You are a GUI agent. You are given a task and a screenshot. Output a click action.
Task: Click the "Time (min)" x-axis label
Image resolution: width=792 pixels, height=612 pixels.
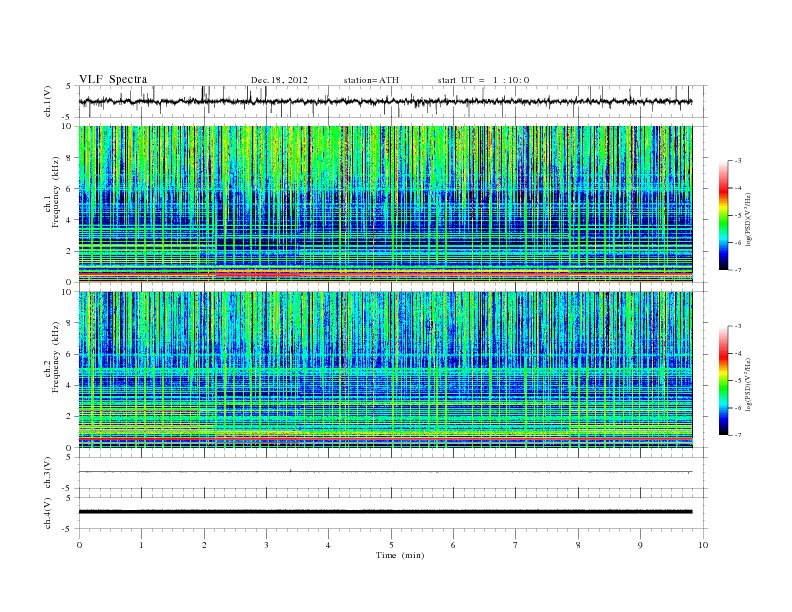click(400, 555)
